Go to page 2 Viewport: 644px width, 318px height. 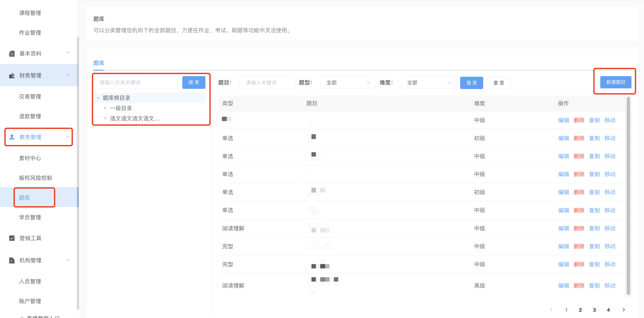pyautogui.click(x=580, y=310)
